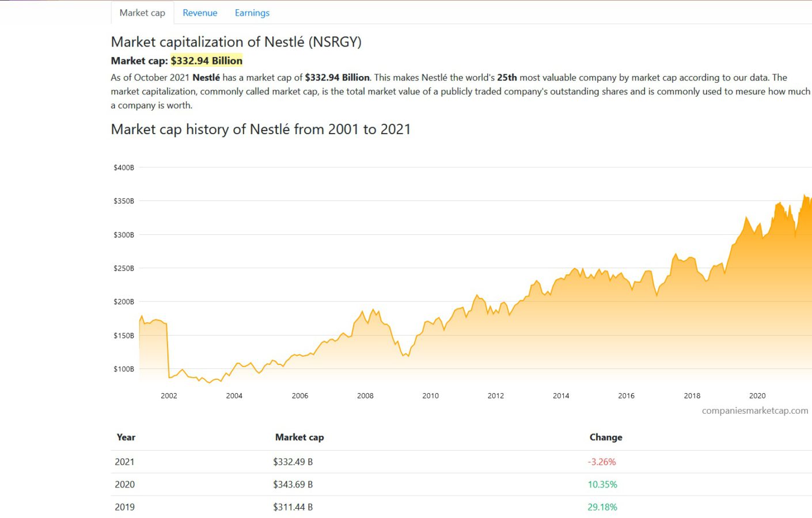Select the $343.69 B market cap cell
Viewport: 812px width, 518px height.
293,484
